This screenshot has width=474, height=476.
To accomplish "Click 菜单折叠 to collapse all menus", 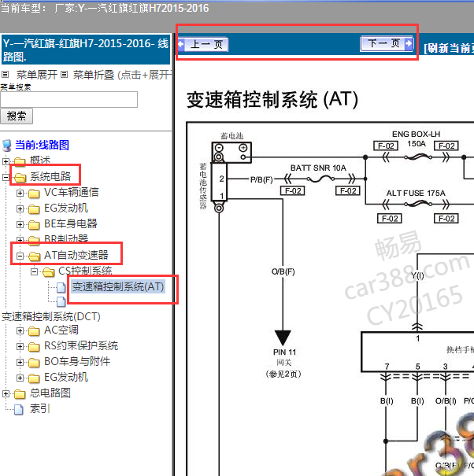I will (x=94, y=75).
